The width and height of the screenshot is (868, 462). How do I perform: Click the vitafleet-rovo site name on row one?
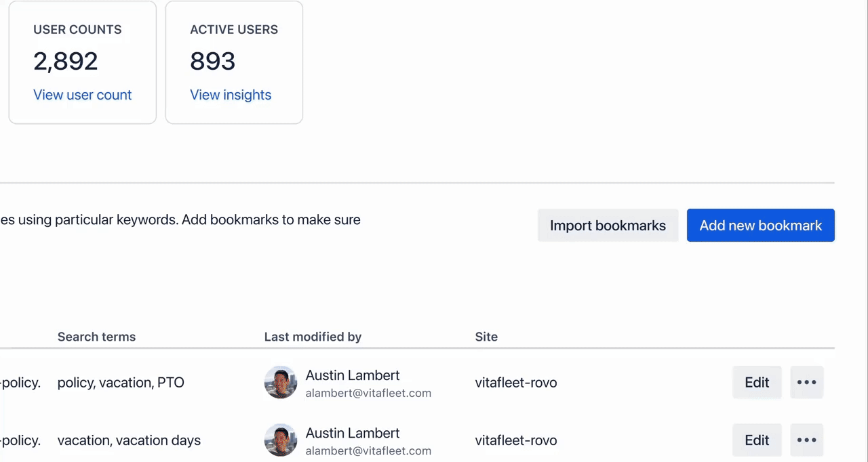[x=515, y=382]
